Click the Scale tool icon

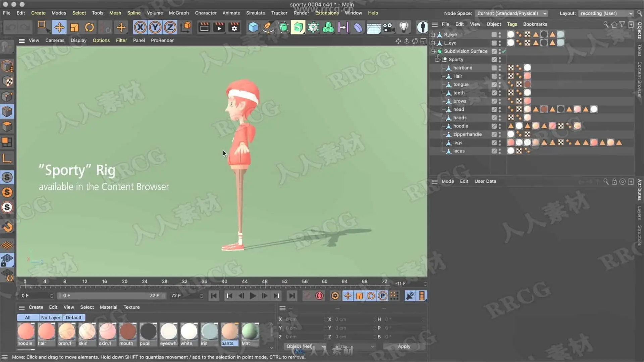point(74,27)
